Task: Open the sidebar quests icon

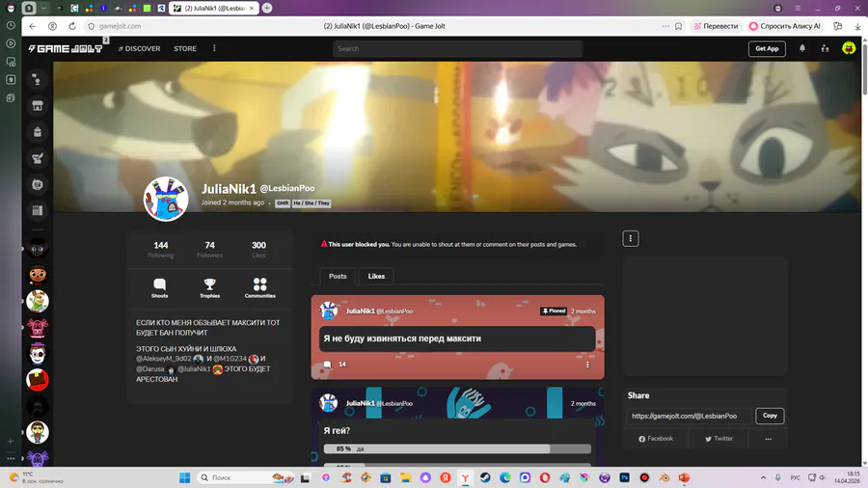Action: (37, 158)
